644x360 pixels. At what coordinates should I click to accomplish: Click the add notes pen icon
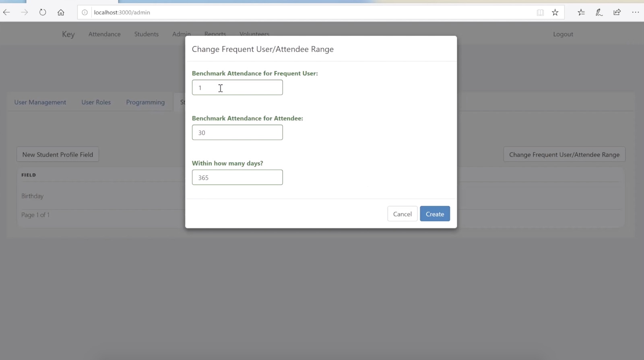[x=599, y=12]
